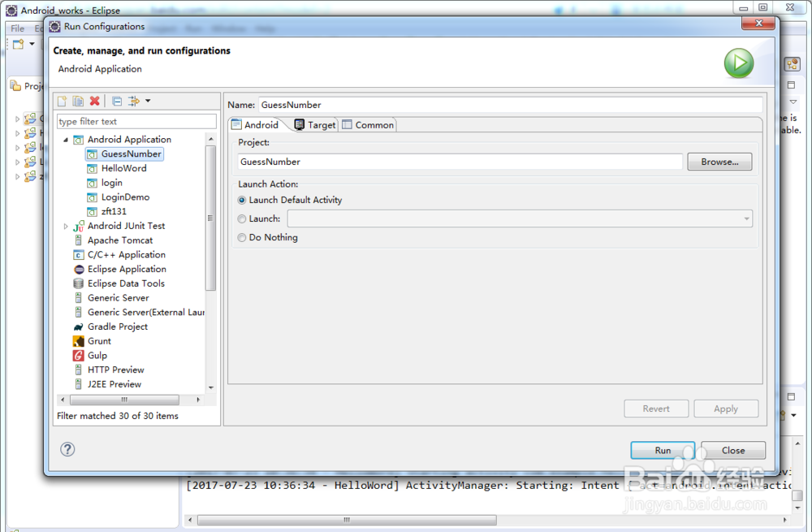Duplicate the selected launch configuration
The height and width of the screenshot is (532, 812).
pos(78,101)
